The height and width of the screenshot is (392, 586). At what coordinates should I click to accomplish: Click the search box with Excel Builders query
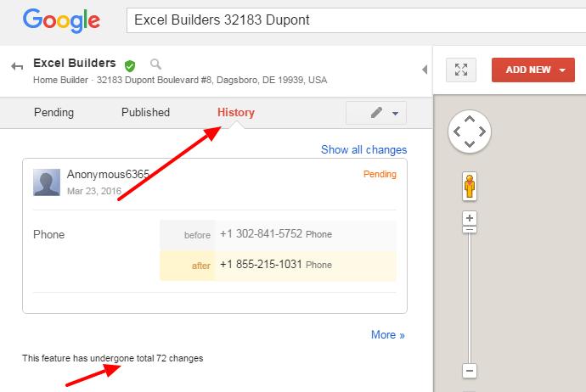pos(356,20)
